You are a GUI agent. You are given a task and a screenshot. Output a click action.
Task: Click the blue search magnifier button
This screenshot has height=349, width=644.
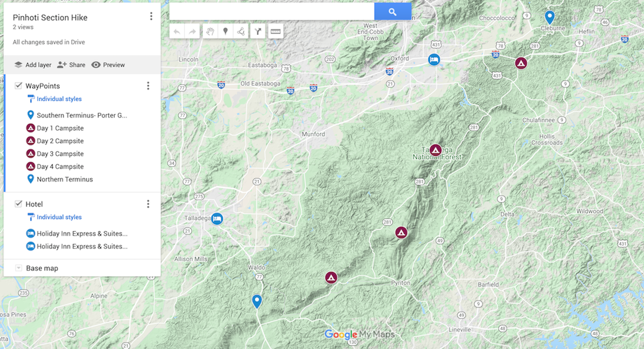click(392, 11)
